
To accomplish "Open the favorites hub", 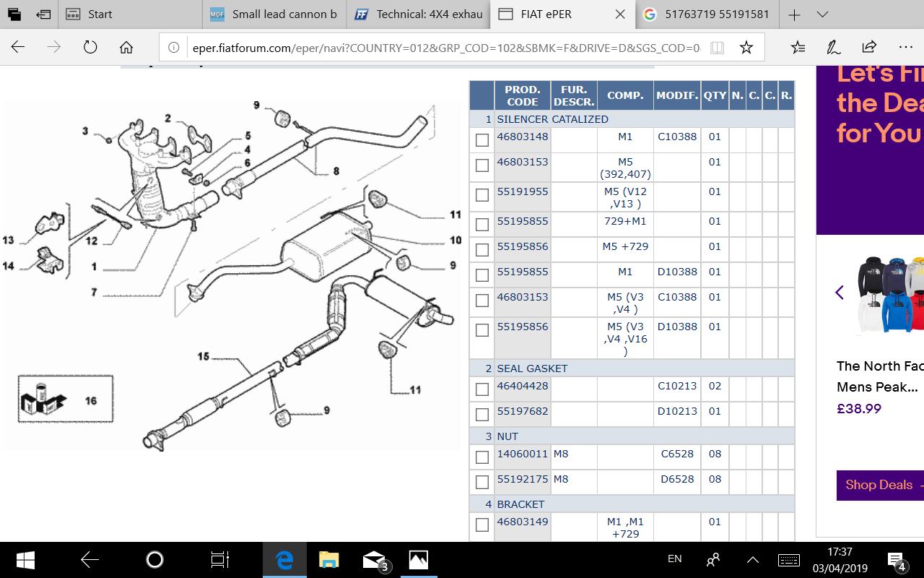I will (798, 48).
